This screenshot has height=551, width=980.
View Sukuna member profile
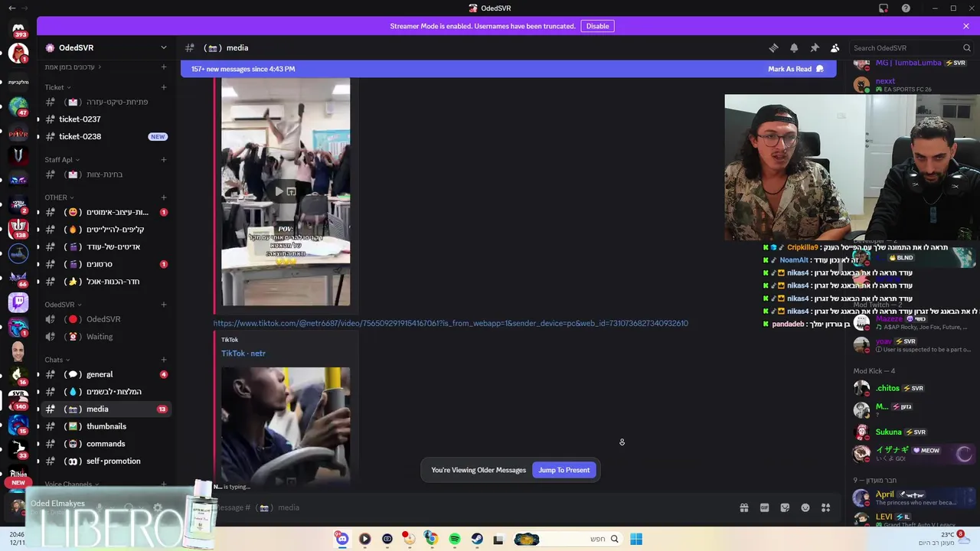[911, 432]
